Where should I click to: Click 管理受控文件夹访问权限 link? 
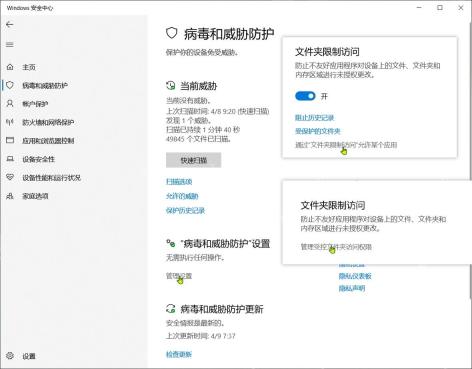[336, 247]
